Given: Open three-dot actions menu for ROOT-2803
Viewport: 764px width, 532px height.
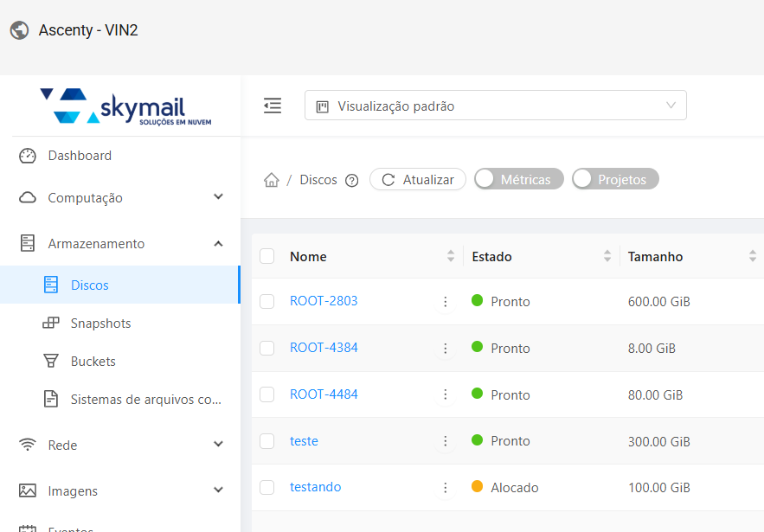Looking at the screenshot, I should pos(446,302).
